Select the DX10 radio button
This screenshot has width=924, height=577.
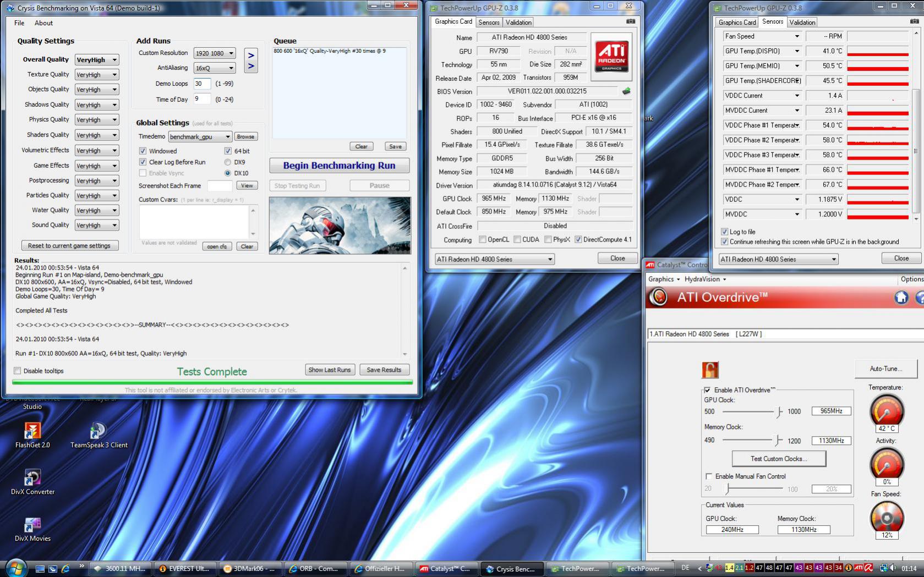click(228, 173)
